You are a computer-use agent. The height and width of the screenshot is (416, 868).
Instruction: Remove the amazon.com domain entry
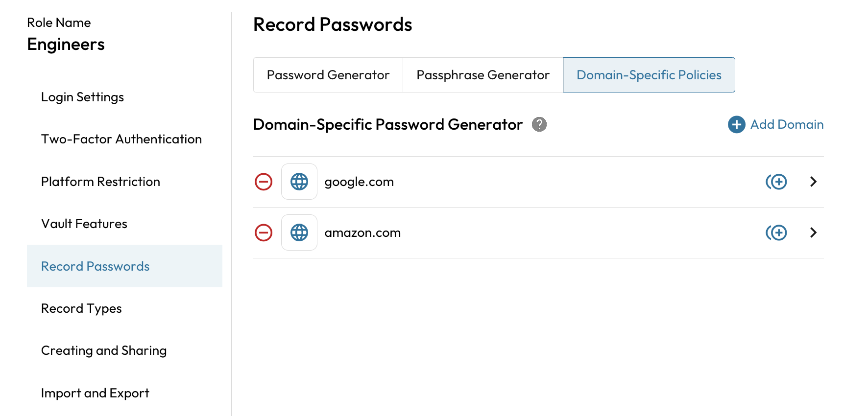(x=264, y=232)
